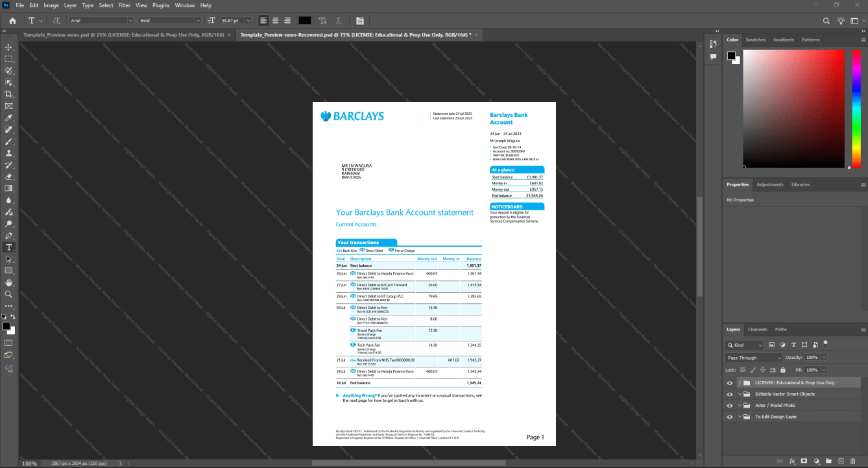Select the Move tool
Screen dimensions: 868x468
(x=8, y=47)
